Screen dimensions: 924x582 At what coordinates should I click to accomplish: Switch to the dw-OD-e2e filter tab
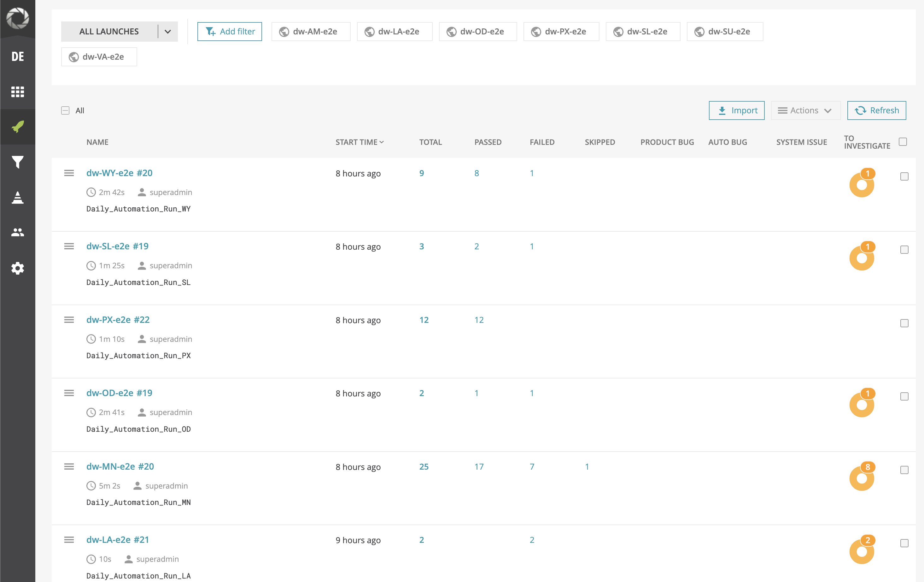pos(478,32)
